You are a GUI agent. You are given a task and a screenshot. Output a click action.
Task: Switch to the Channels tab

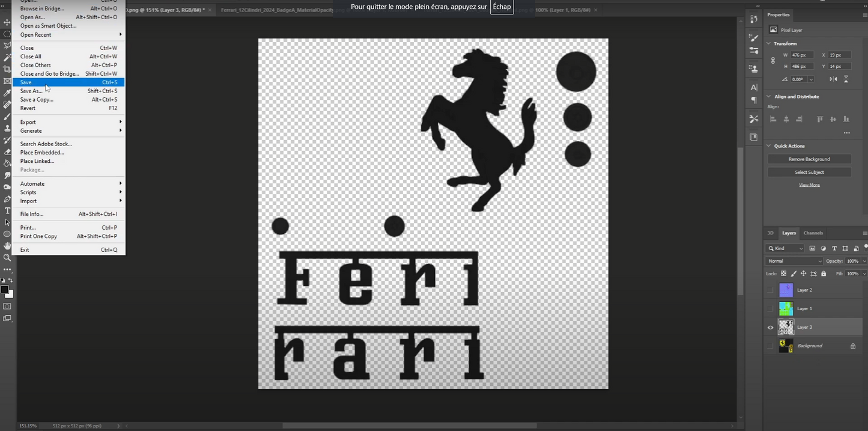[x=813, y=233]
